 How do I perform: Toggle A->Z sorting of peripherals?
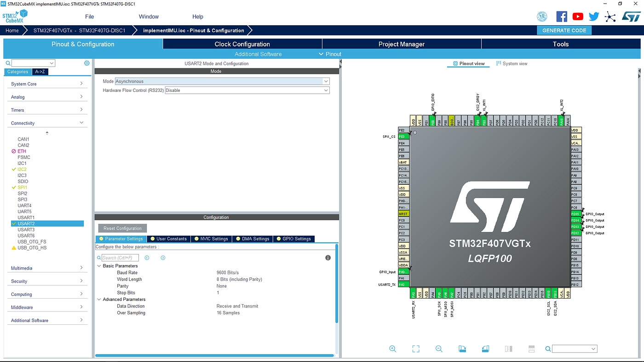pyautogui.click(x=40, y=72)
